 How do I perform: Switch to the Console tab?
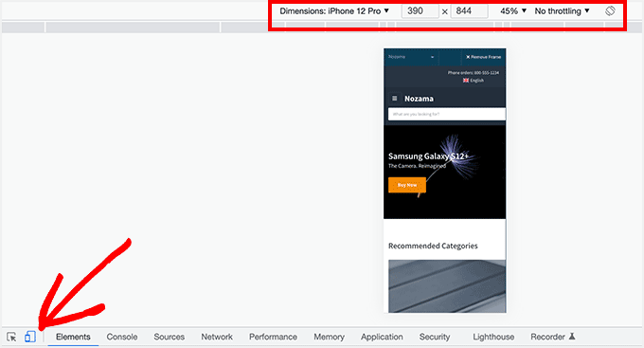[122, 337]
